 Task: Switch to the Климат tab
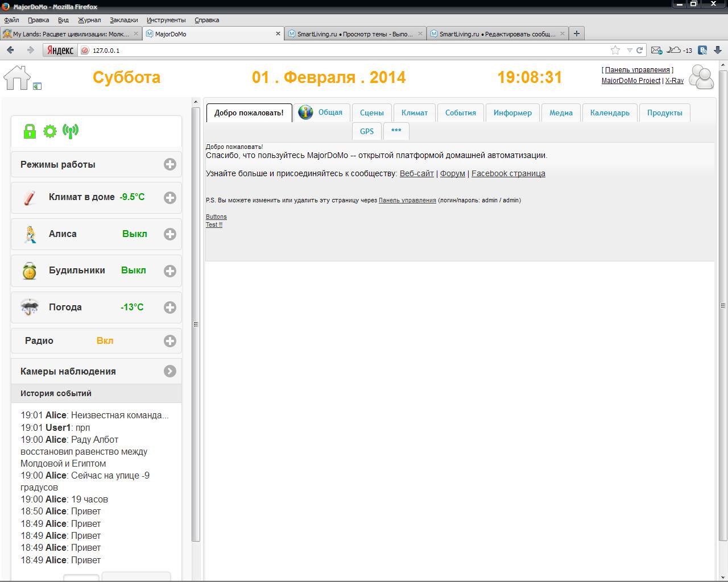(x=414, y=113)
